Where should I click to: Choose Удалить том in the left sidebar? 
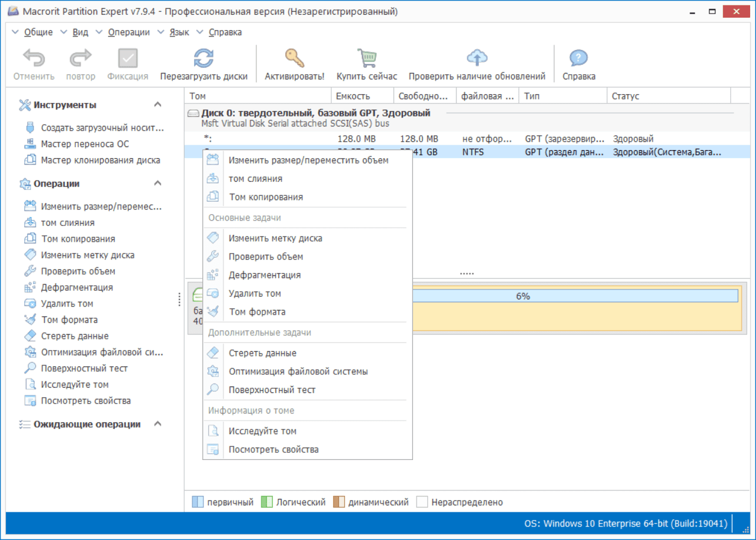pos(59,304)
